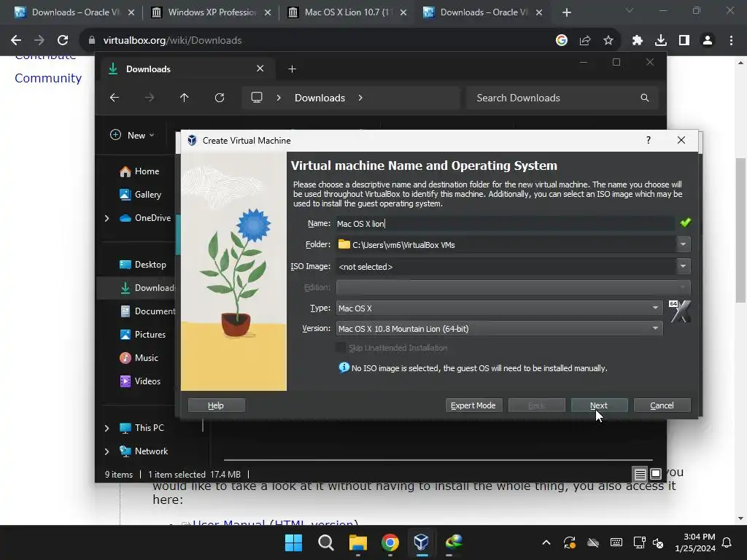Screen dimensions: 747x560
Task: Click the Help button in the VM dialog
Action: coord(216,405)
